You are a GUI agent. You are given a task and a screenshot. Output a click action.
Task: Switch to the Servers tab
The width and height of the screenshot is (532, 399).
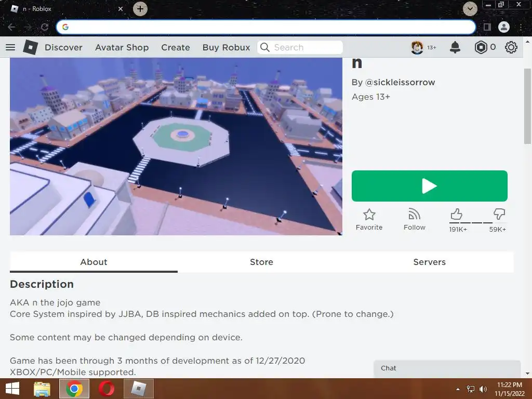click(430, 262)
